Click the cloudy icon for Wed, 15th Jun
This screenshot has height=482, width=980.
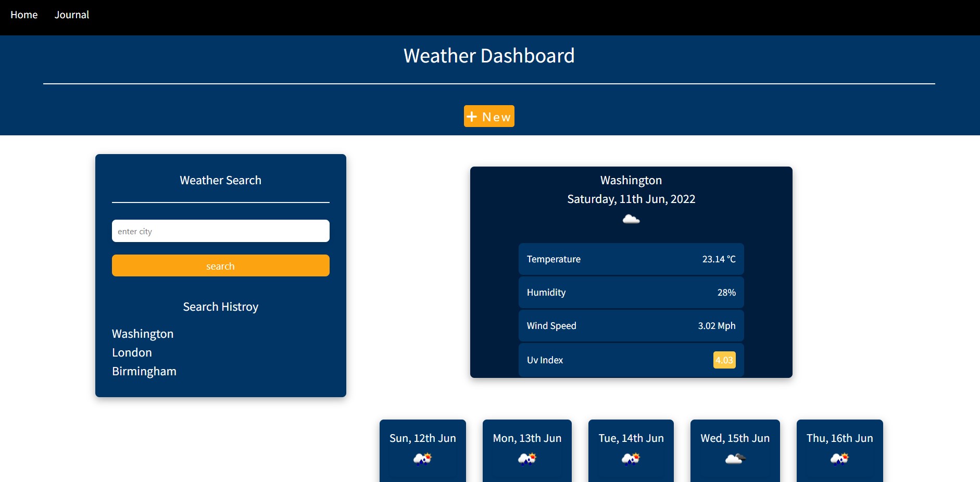pyautogui.click(x=735, y=459)
